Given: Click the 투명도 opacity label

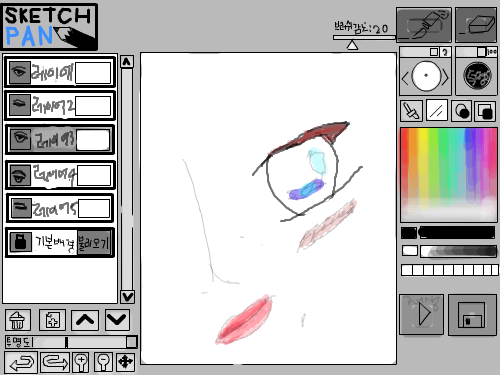Looking at the screenshot, I should pyautogui.click(x=18, y=342).
